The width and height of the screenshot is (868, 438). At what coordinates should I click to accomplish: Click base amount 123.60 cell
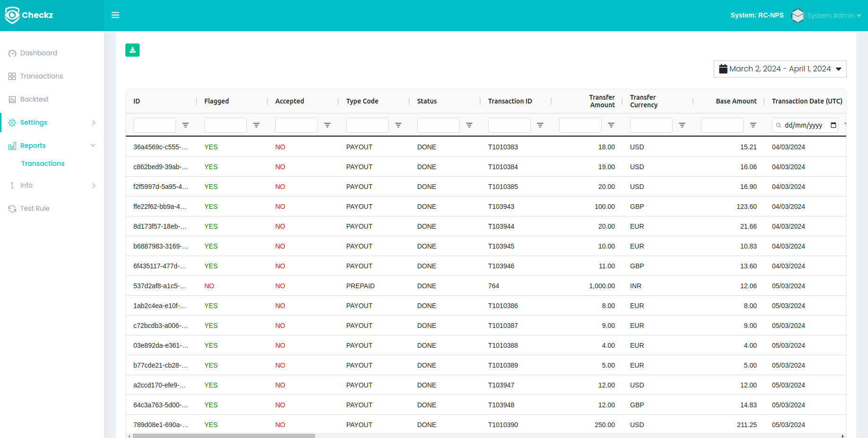click(746, 206)
